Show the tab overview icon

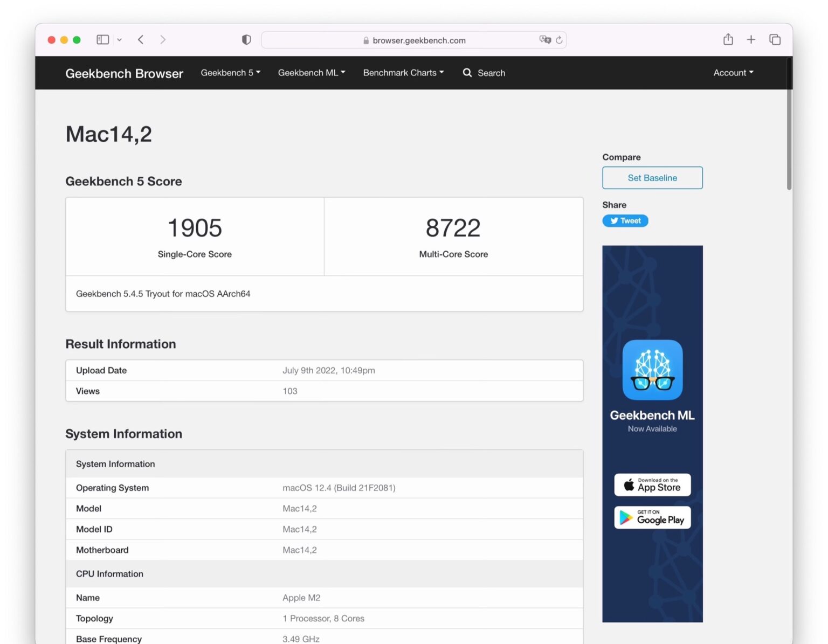tap(775, 39)
